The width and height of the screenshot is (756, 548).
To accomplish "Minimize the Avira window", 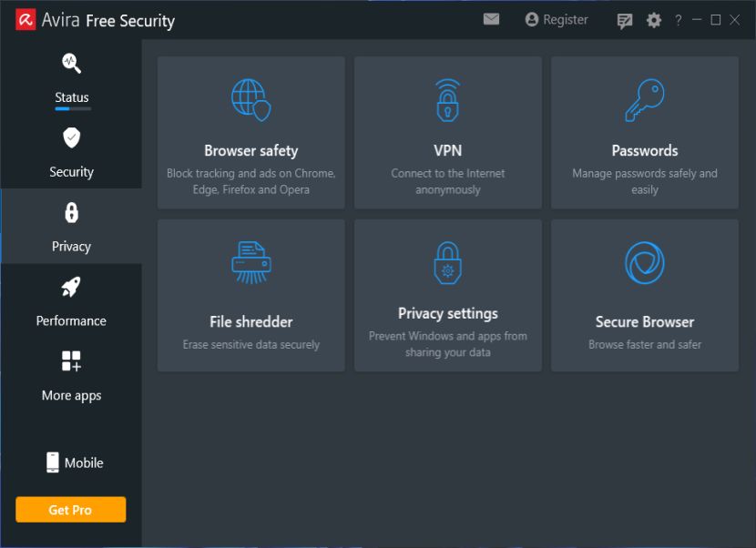I will click(x=697, y=20).
